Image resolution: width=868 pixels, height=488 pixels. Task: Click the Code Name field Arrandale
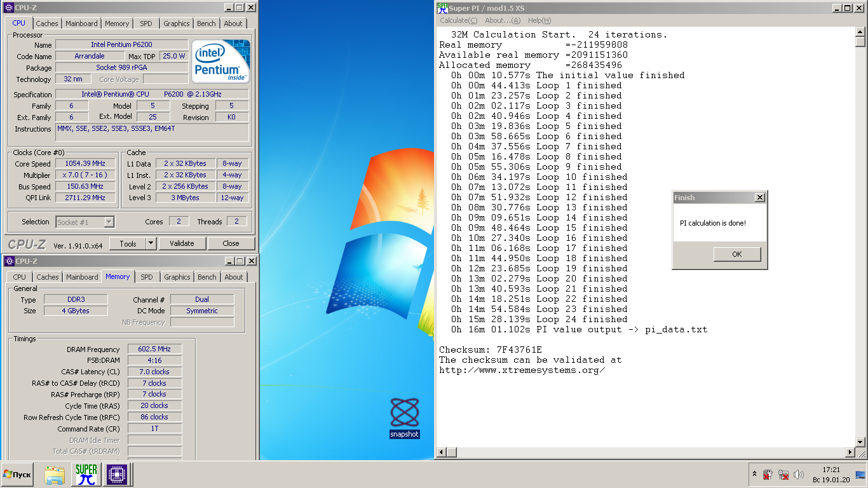[90, 56]
